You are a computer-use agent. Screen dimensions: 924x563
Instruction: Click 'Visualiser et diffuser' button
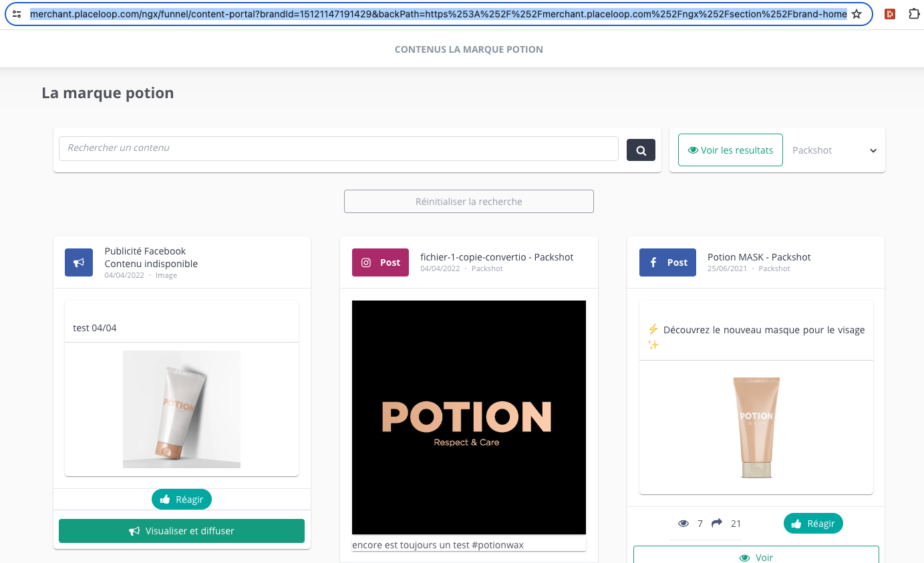182,531
